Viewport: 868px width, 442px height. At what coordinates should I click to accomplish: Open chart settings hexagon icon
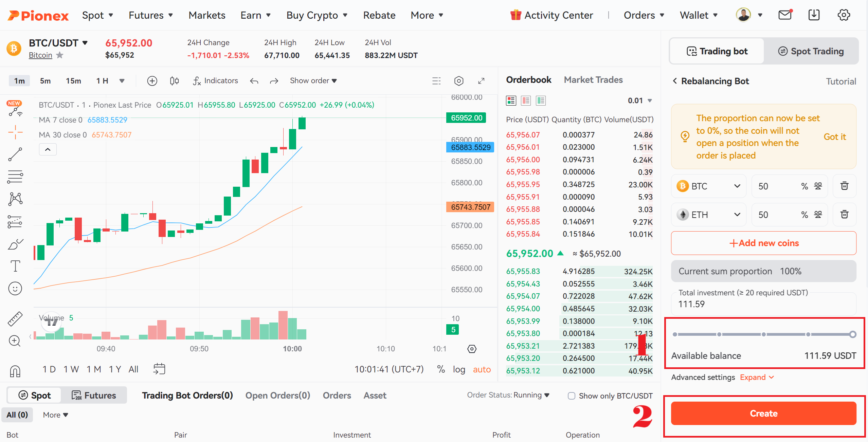(x=459, y=81)
